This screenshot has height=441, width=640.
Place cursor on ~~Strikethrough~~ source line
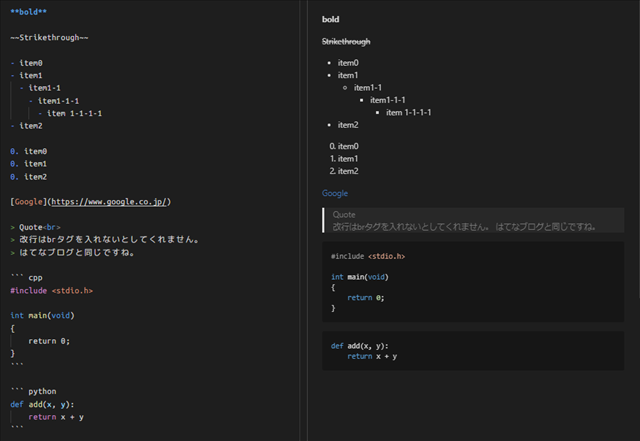pos(49,37)
